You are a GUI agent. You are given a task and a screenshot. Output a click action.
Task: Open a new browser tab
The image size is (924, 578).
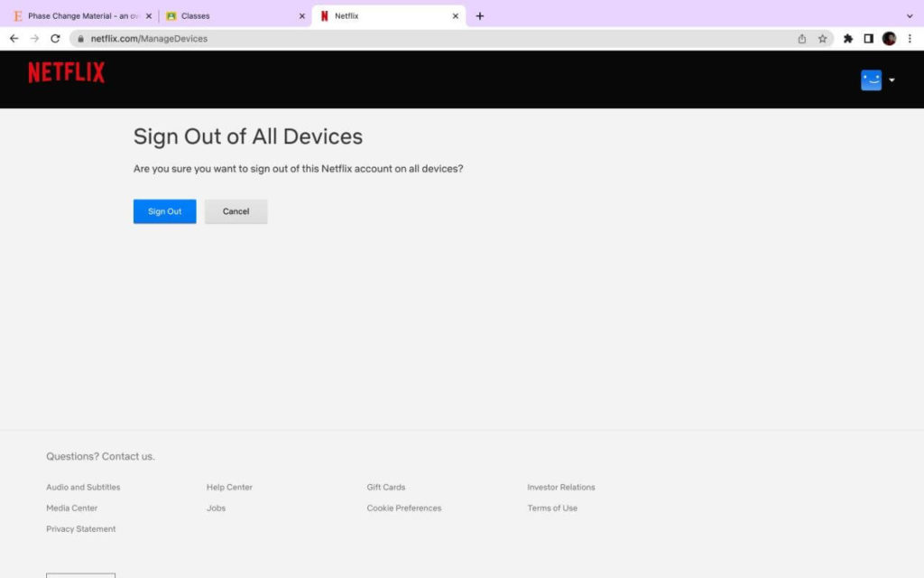coord(480,16)
